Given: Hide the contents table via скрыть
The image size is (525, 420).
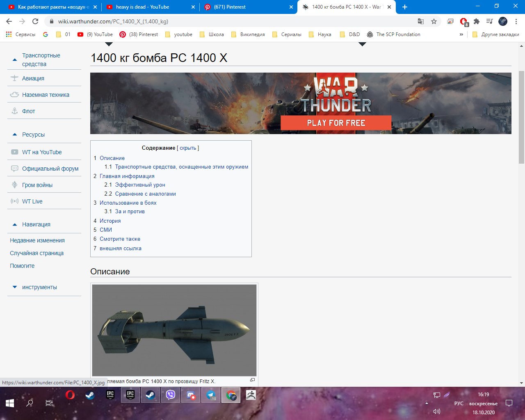Looking at the screenshot, I should (x=188, y=148).
